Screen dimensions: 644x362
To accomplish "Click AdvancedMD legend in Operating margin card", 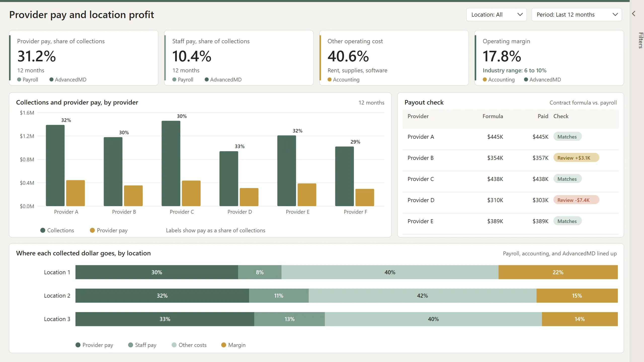I will tap(542, 79).
